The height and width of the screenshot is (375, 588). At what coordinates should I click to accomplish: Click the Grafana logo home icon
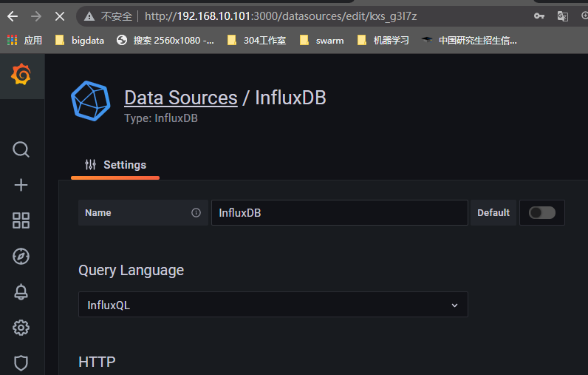point(21,75)
